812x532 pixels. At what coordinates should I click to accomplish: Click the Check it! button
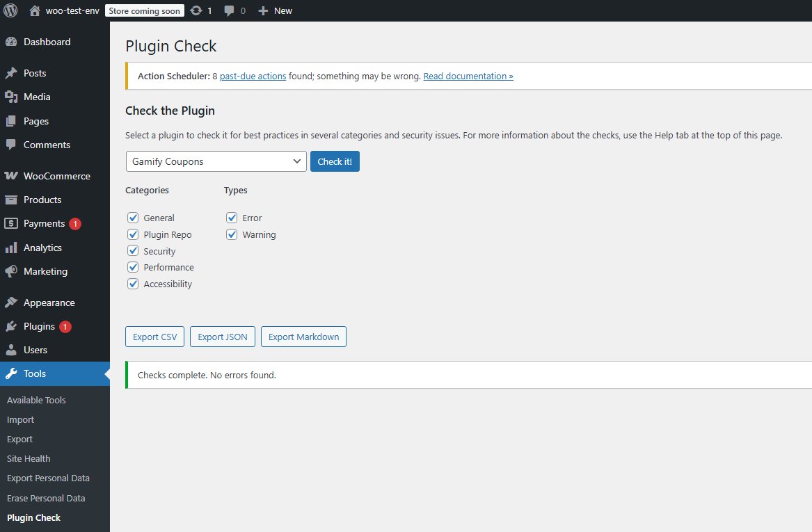click(335, 161)
